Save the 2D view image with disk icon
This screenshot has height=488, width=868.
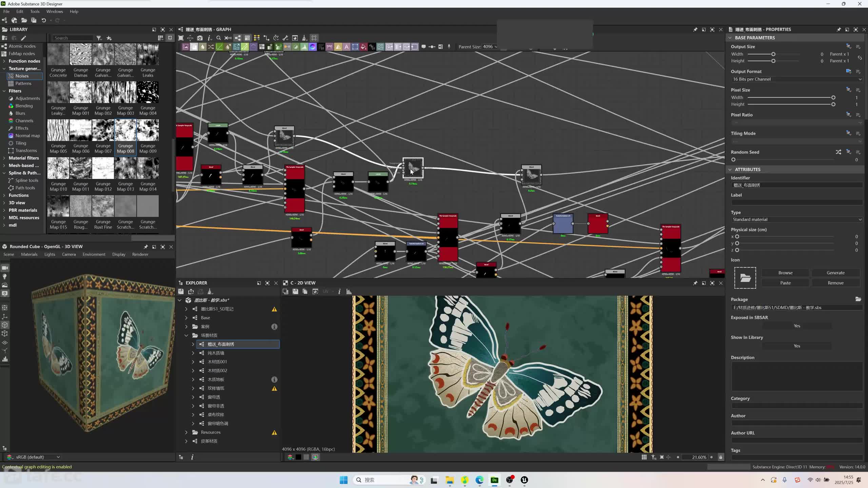pos(295,291)
